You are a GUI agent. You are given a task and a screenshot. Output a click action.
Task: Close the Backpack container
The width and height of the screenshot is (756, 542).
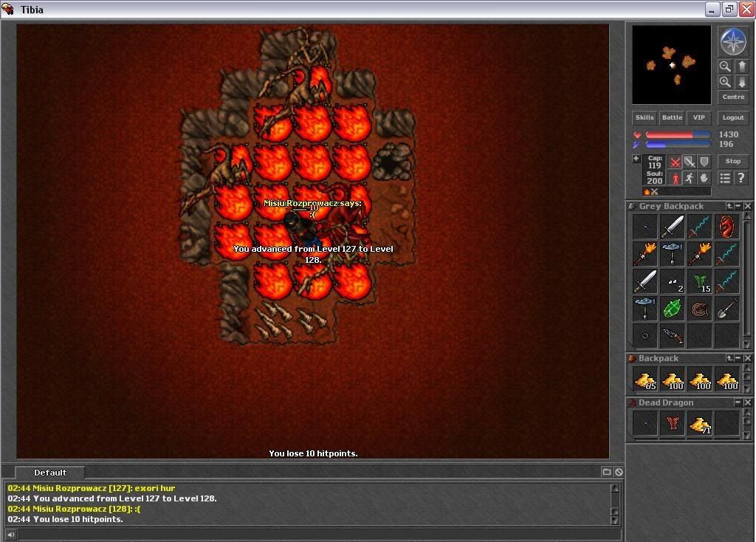[x=747, y=358]
